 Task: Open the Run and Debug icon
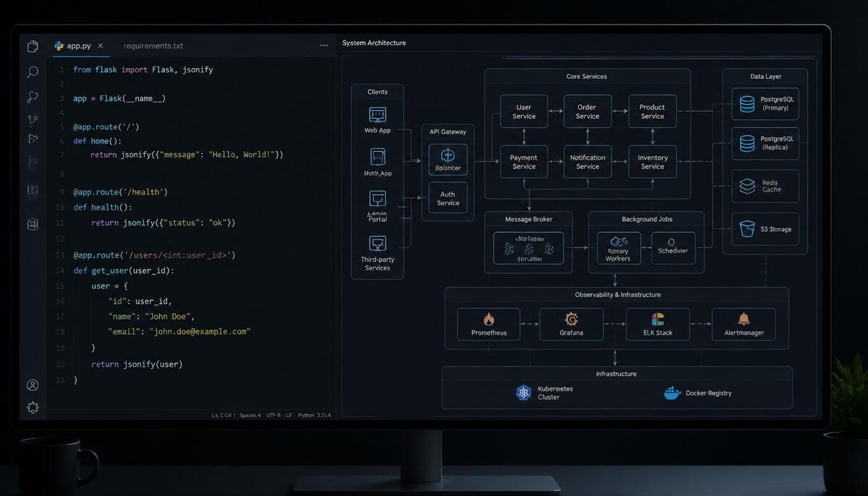[x=33, y=139]
